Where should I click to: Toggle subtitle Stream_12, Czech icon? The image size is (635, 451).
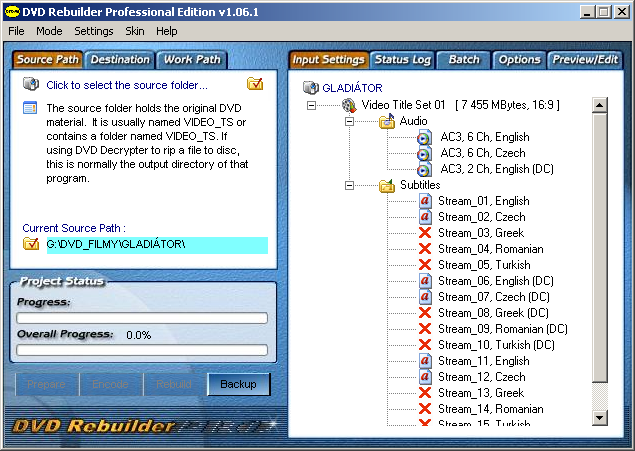coord(425,377)
